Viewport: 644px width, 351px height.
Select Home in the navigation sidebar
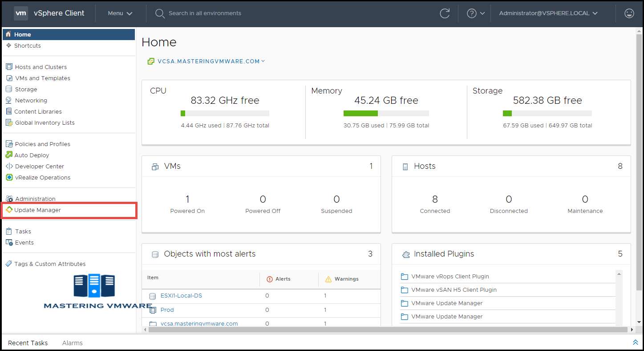point(69,34)
